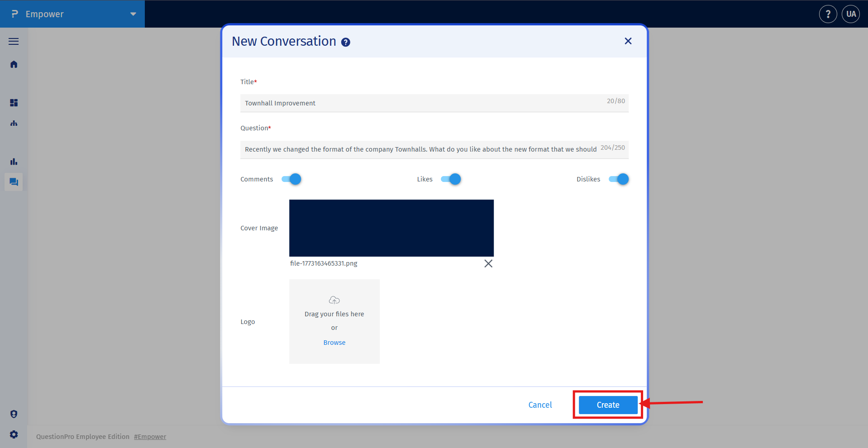
Task: Click the organization hierarchy sidebar icon
Action: (x=13, y=123)
